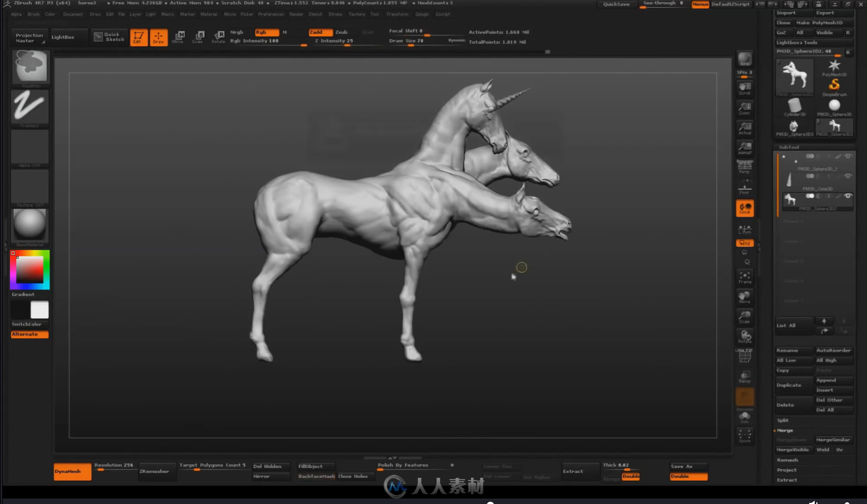
Task: Click the Actual size icon
Action: (744, 128)
